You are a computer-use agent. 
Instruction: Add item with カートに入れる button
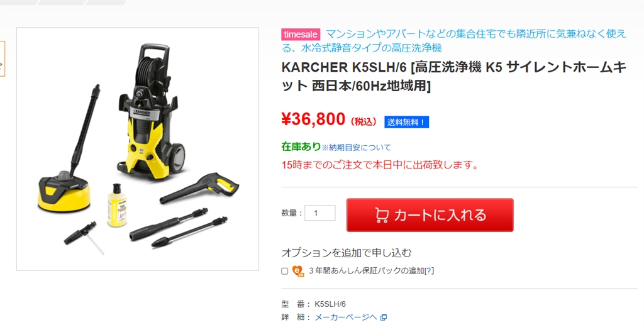click(x=430, y=215)
